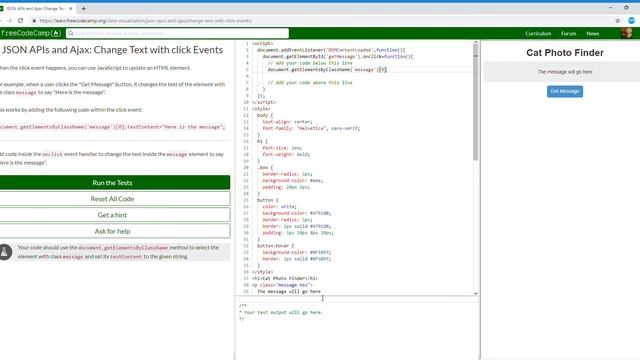Viewport: 640px width, 360px height.
Task: Click the example code snippet in instructions
Action: coord(112,127)
